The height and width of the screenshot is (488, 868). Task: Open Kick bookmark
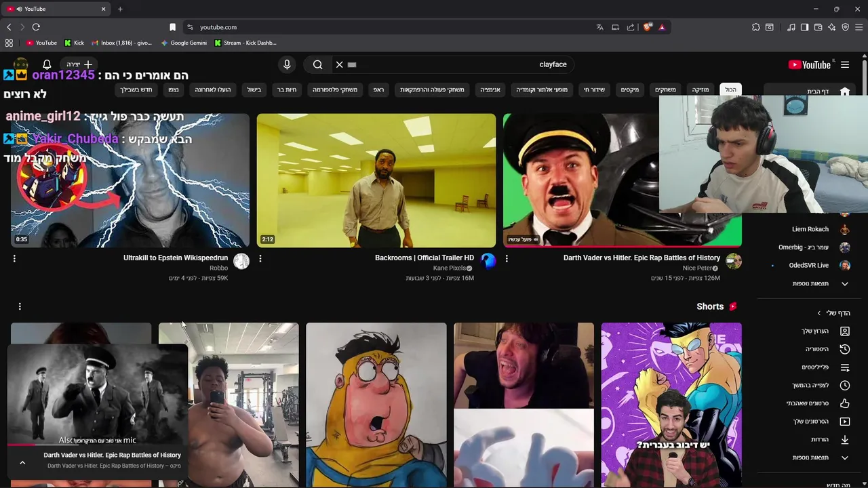click(x=74, y=43)
